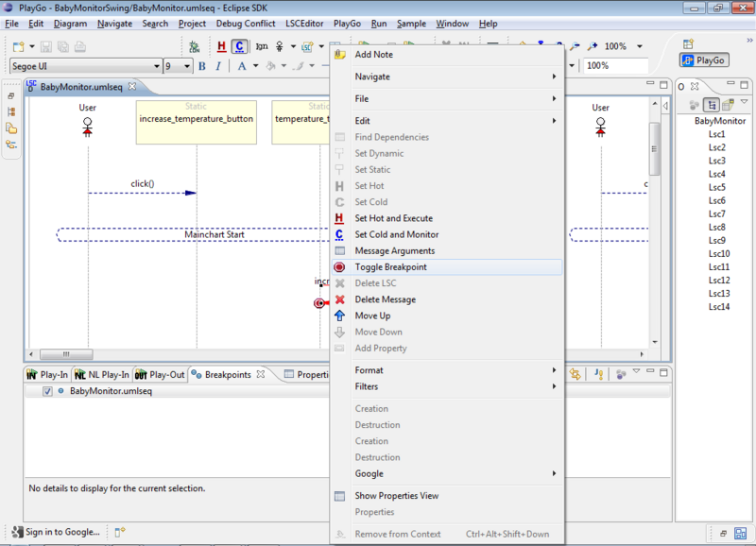Click the Open Perspective icon
This screenshot has height=546, width=756.
pos(689,44)
